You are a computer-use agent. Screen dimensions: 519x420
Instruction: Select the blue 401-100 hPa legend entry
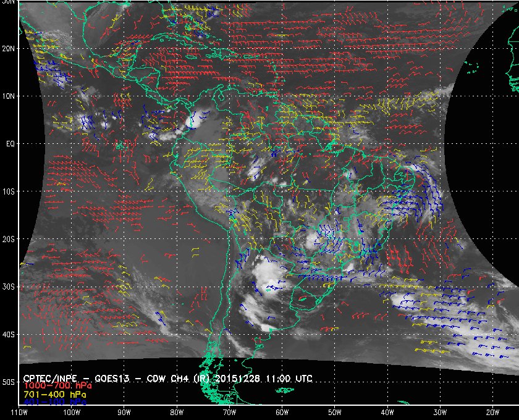point(55,402)
